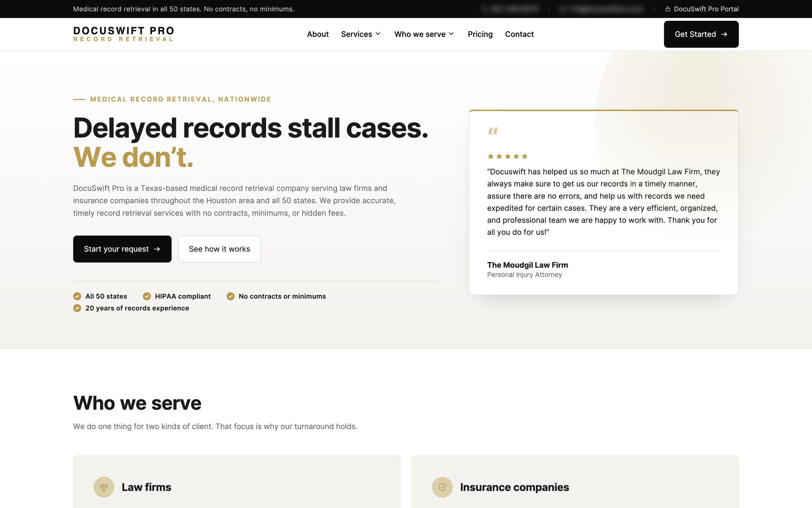Click the 'Medical record retrieval in all 50 states' banner text

point(184,9)
